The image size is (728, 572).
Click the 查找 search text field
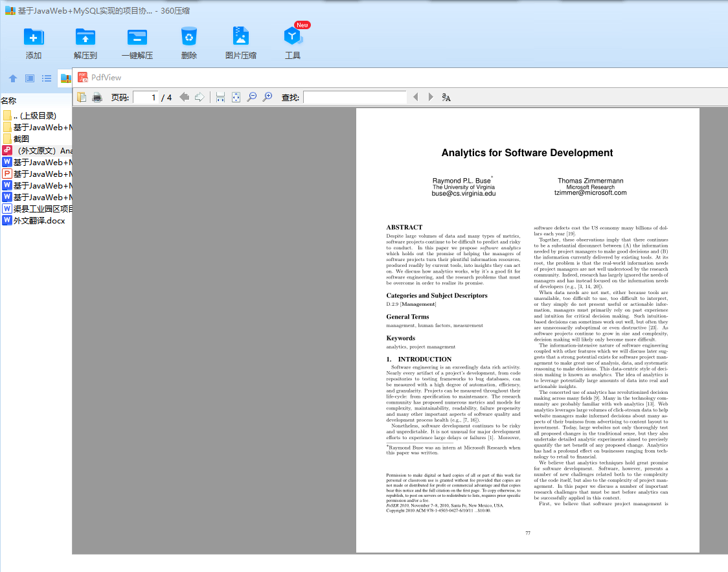(x=355, y=97)
